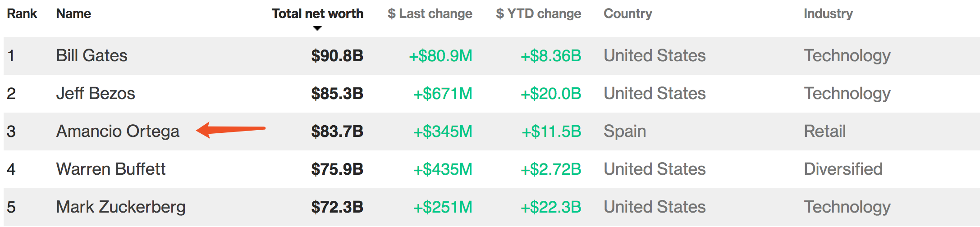Open Amancio Ortega's name link
This screenshot has width=980, height=227.
point(118,131)
